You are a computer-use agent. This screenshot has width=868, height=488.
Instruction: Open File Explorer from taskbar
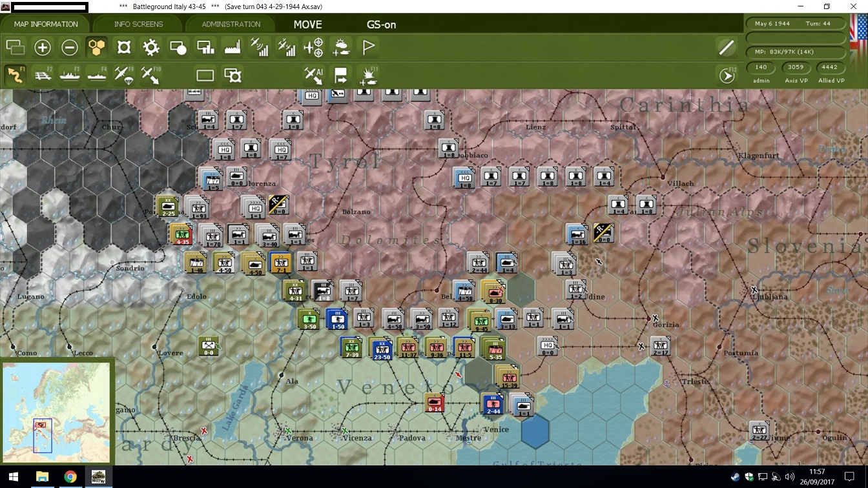click(43, 477)
